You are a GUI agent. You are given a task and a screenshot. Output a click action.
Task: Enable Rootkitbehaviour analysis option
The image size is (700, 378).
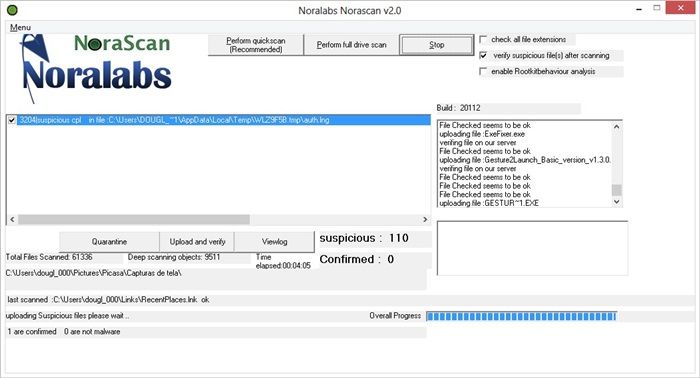(x=483, y=71)
